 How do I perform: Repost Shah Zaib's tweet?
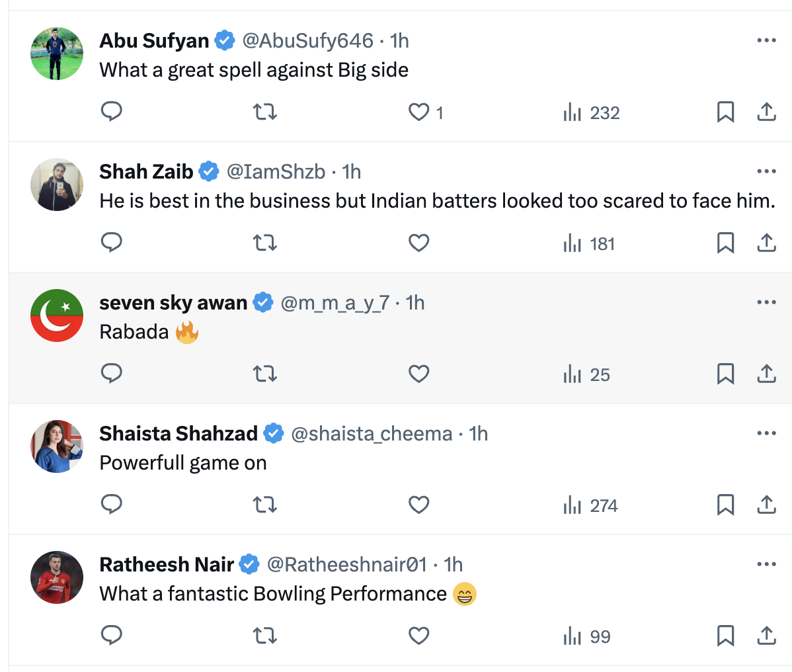265,243
